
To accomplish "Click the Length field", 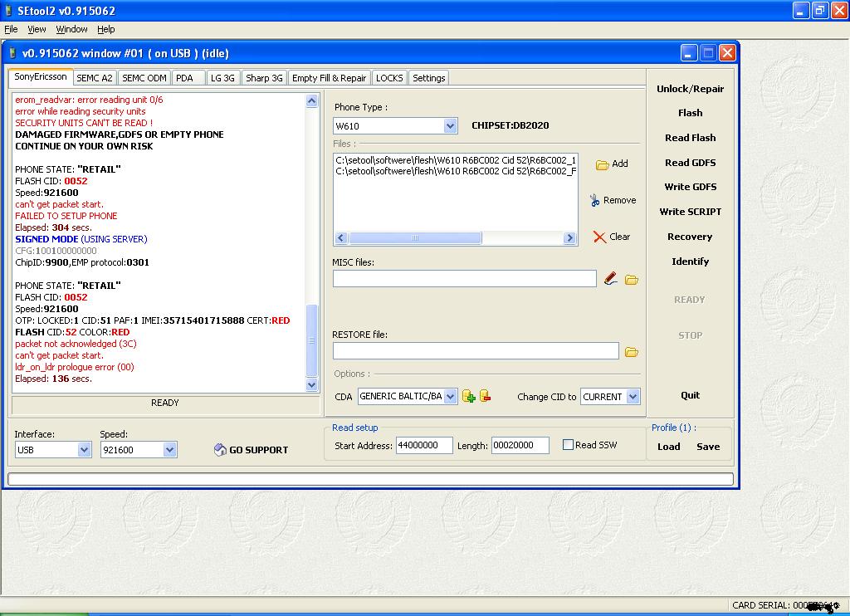I will tap(520, 445).
